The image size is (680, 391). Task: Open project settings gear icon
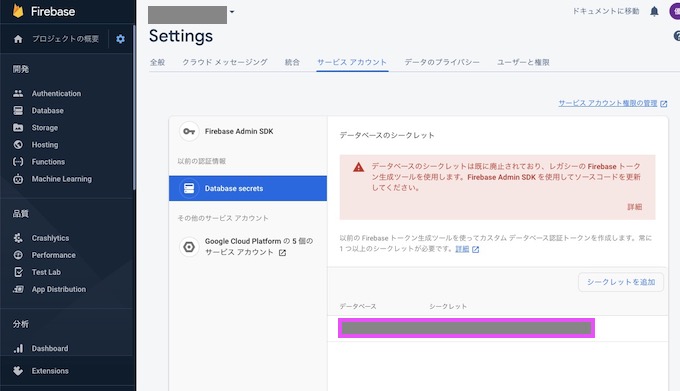pos(121,39)
